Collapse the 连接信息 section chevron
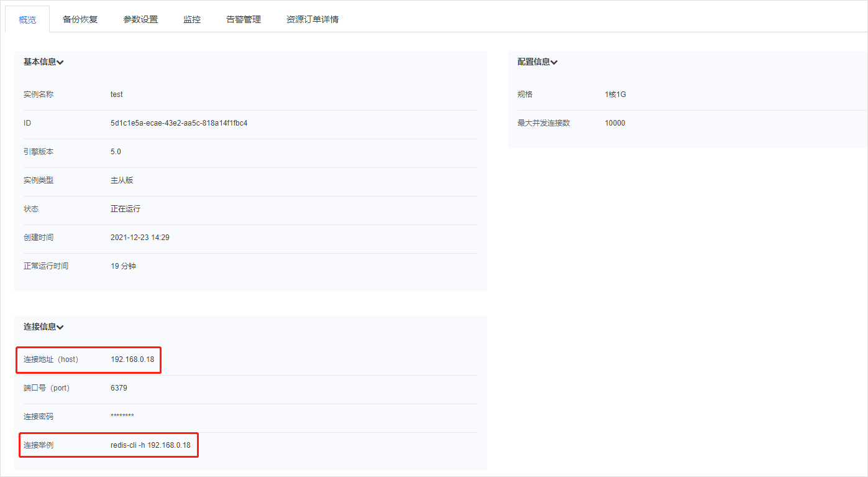The image size is (868, 477). pos(60,327)
